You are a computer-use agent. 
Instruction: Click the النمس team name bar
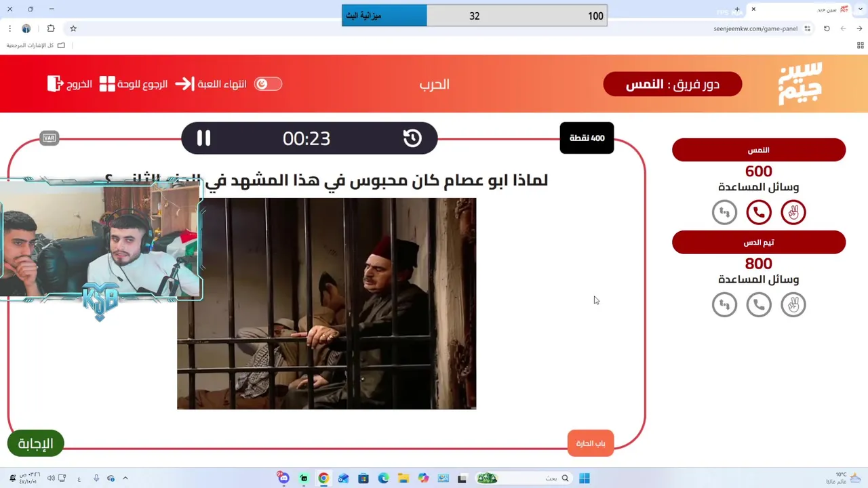[x=759, y=150]
